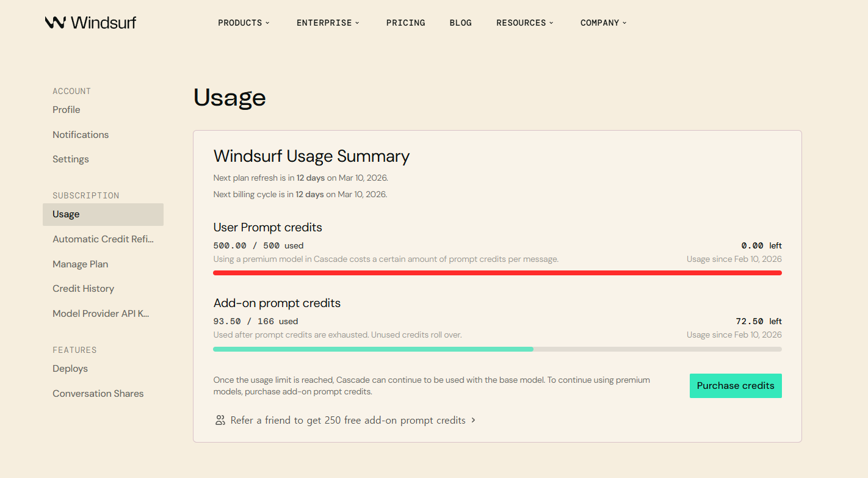Screen dimensions: 868x478
Task: Expand the Company menu chevron
Action: [624, 23]
